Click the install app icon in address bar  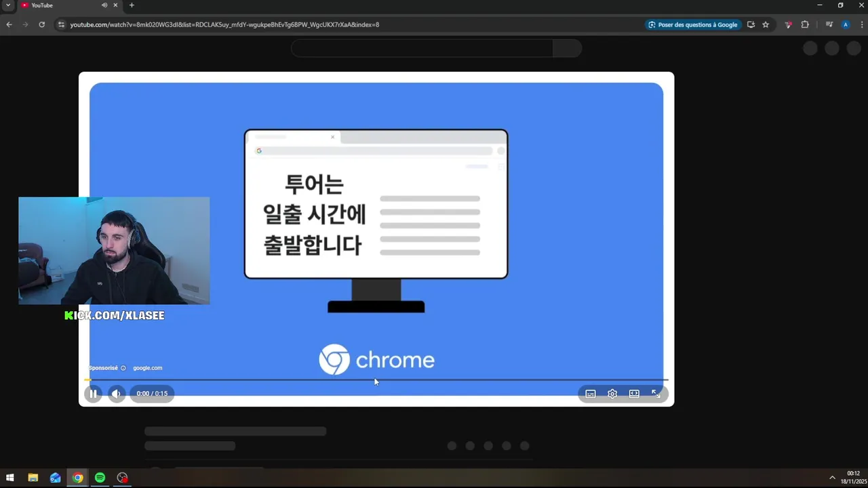pyautogui.click(x=751, y=24)
